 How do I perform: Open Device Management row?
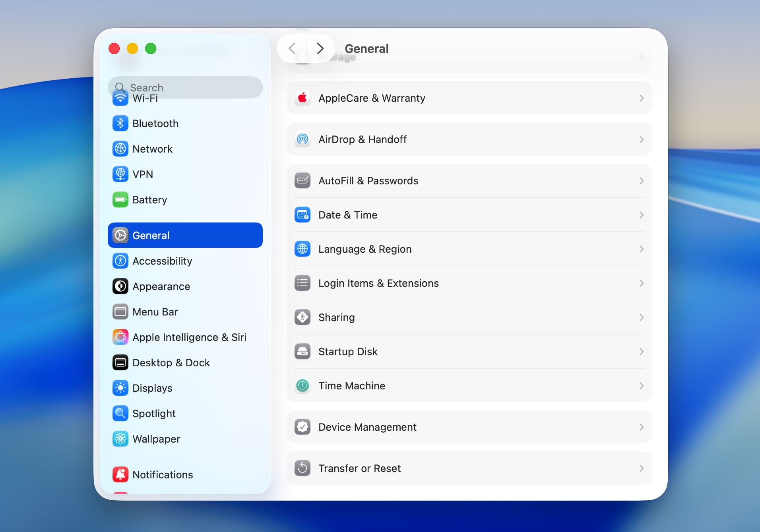click(469, 427)
